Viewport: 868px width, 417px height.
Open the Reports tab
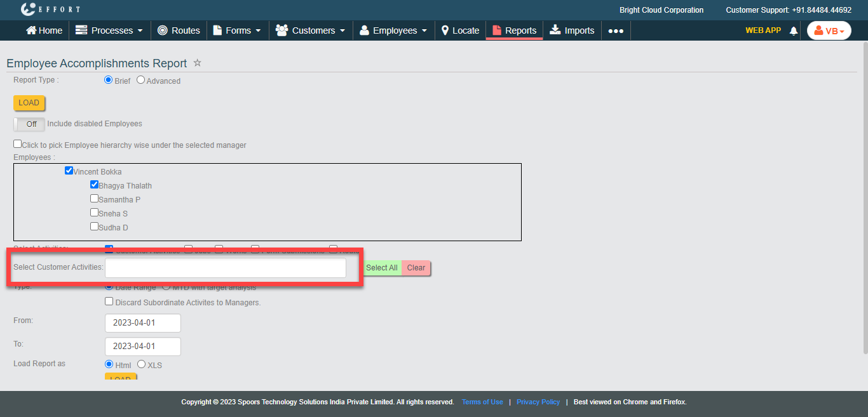click(x=514, y=30)
